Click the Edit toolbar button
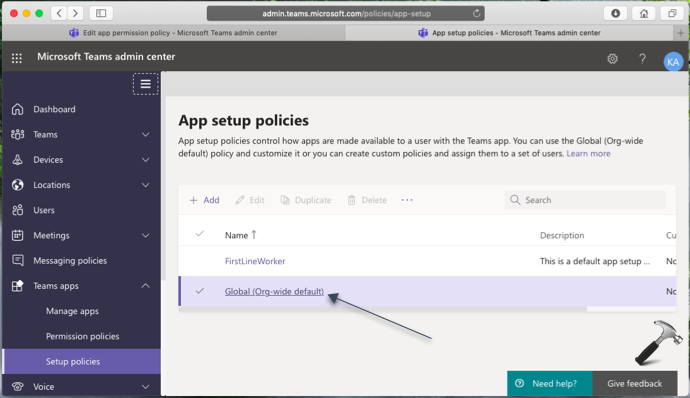Viewport: 690px width, 398px height. click(x=250, y=200)
